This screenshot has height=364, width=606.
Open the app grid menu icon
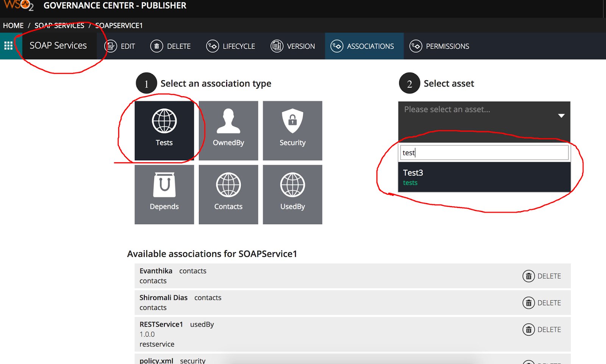tap(8, 46)
